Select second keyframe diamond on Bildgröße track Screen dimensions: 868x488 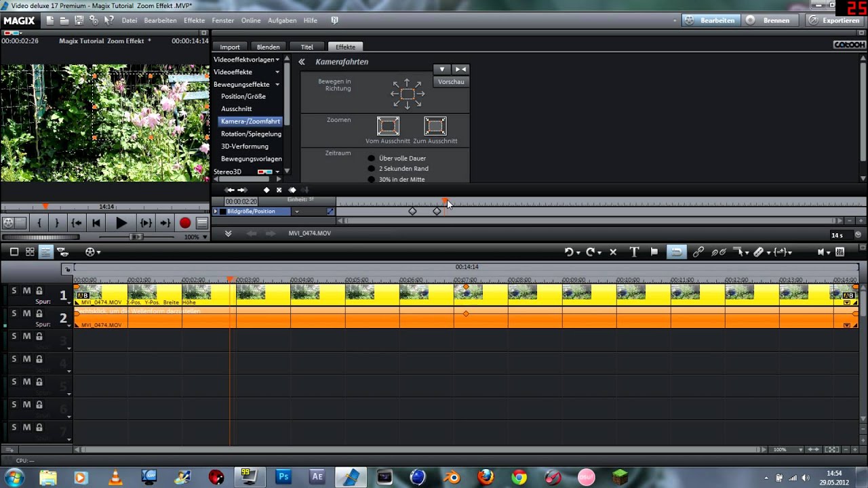pyautogui.click(x=437, y=211)
